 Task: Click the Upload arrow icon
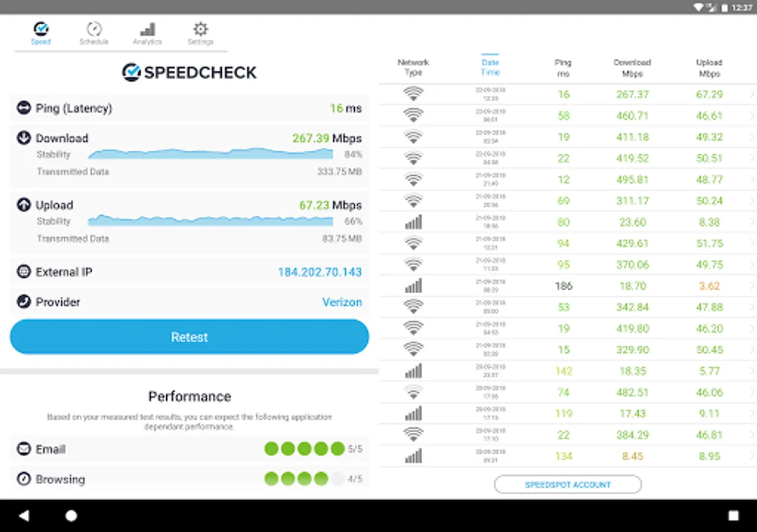(x=24, y=205)
